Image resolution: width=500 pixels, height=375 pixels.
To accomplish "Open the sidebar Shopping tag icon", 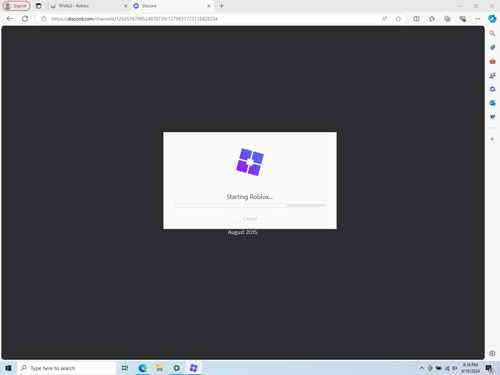I will [x=492, y=47].
